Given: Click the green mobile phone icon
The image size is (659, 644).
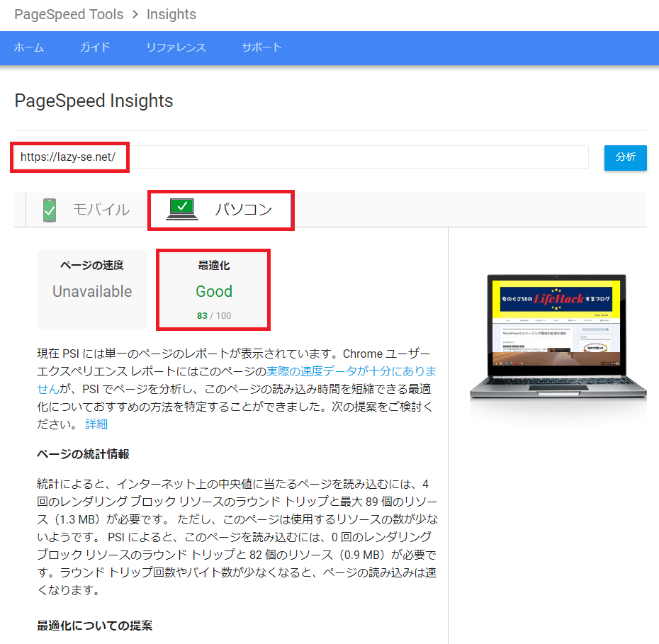Looking at the screenshot, I should [x=50, y=210].
